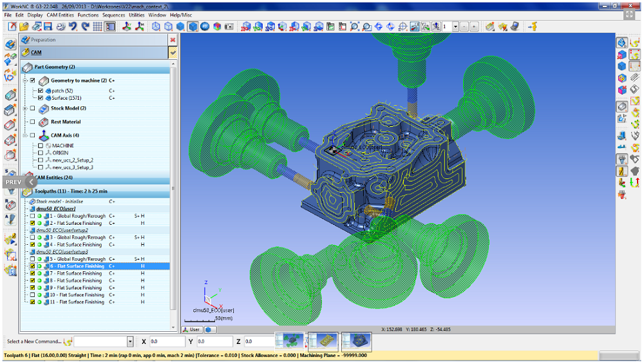This screenshot has height=364, width=644.
Task: Uncheck the patch (52) checkbox
Action: [41, 91]
